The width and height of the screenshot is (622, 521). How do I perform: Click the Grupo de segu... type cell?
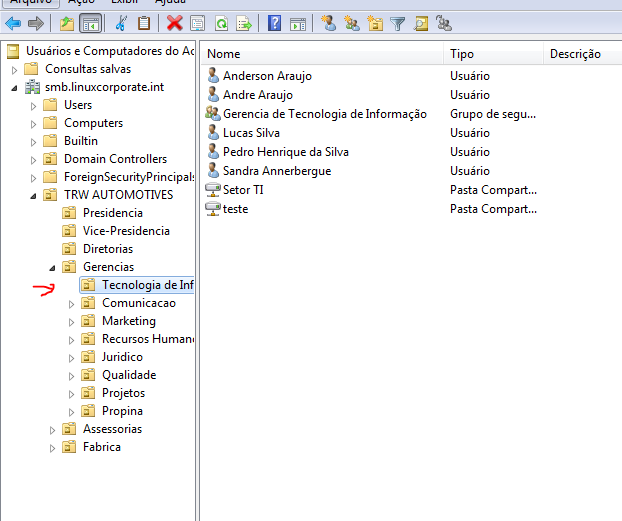point(493,114)
